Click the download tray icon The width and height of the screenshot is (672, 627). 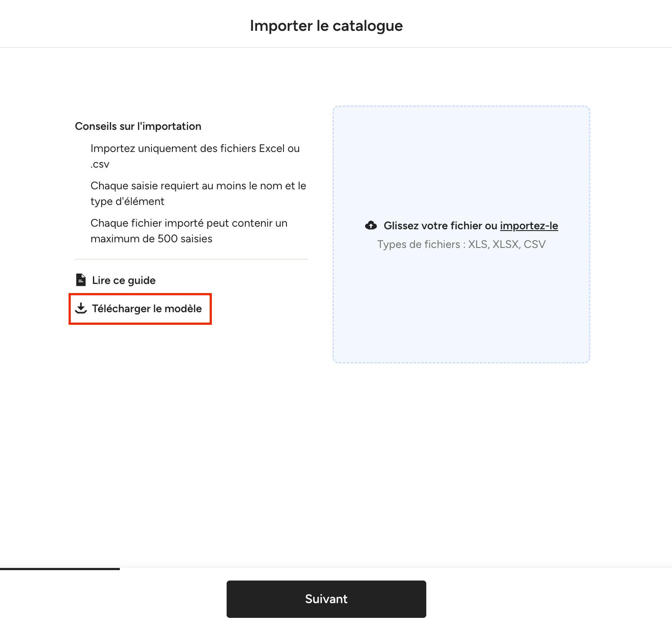pos(81,308)
